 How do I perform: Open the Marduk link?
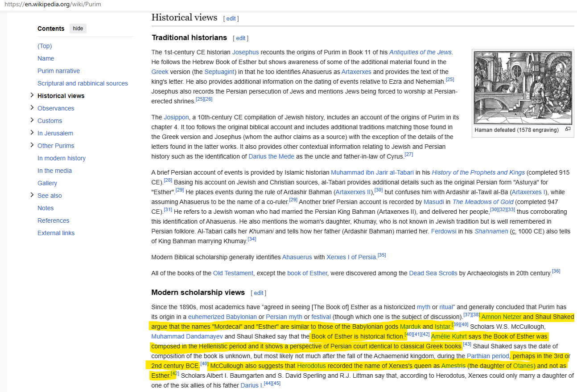(x=410, y=327)
